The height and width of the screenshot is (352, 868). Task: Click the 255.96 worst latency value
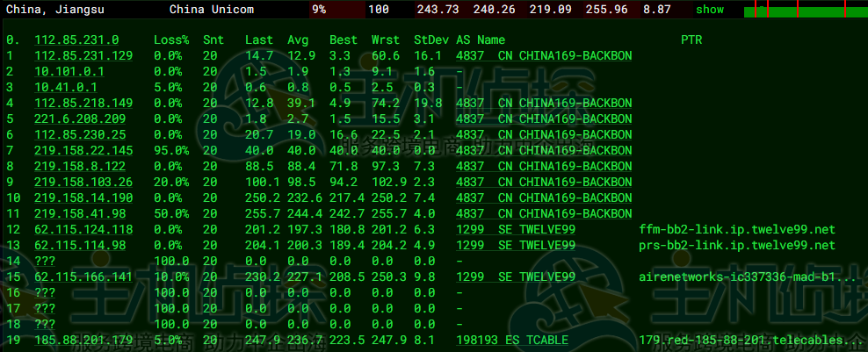pyautogui.click(x=607, y=10)
